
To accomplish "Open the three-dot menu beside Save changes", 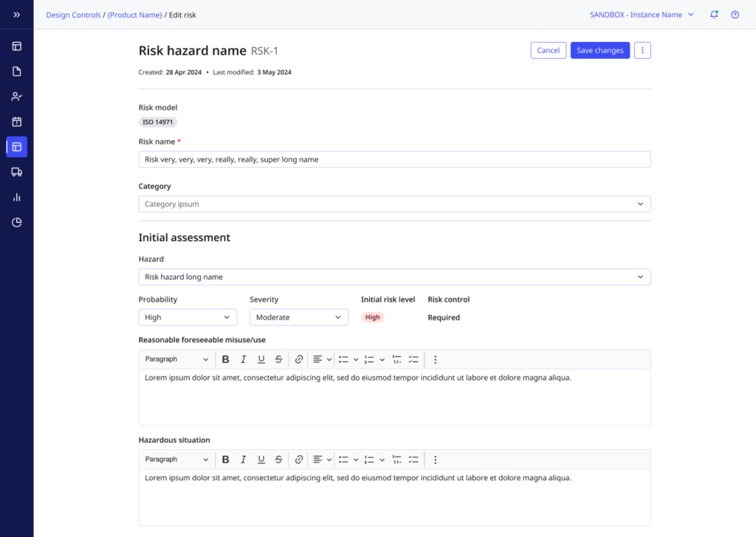I will 642,50.
